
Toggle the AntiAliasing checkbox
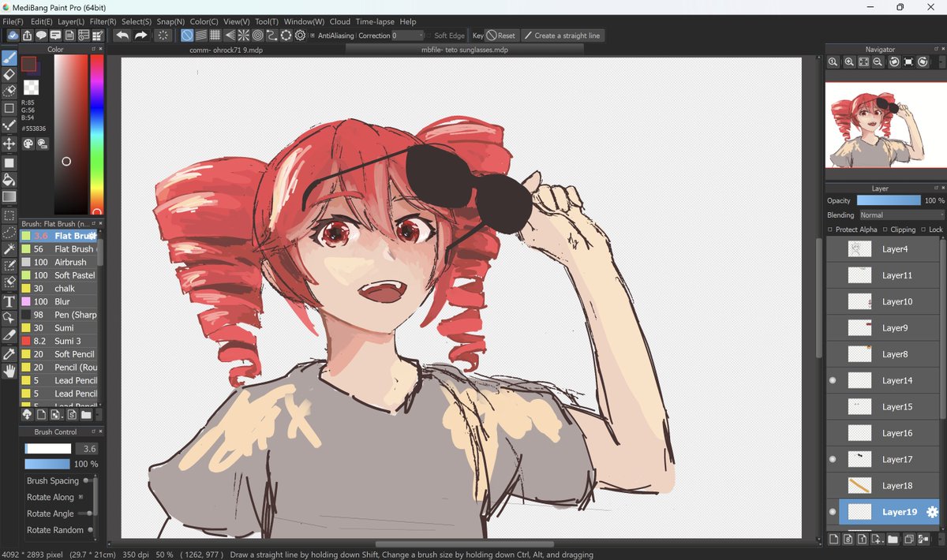coord(313,35)
